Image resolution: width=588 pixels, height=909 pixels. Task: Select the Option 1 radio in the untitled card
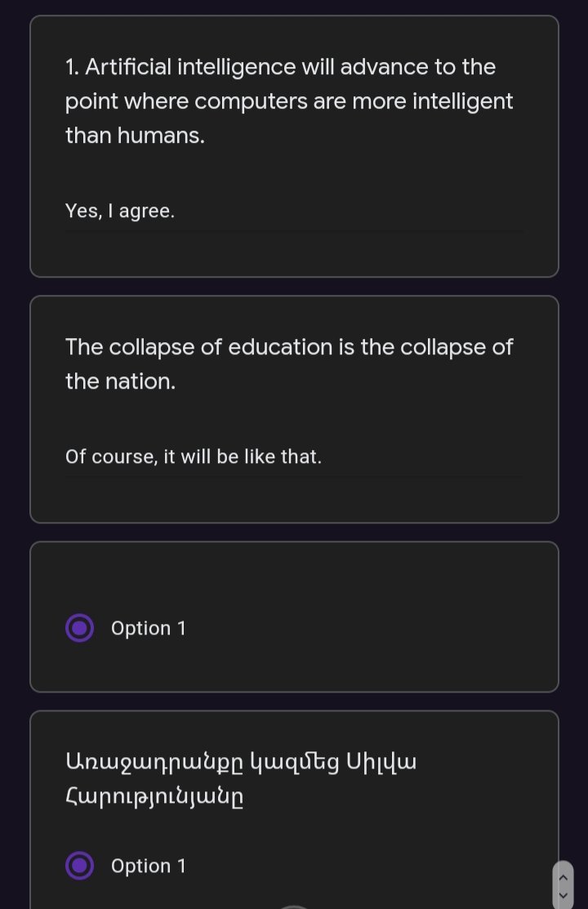(x=80, y=628)
